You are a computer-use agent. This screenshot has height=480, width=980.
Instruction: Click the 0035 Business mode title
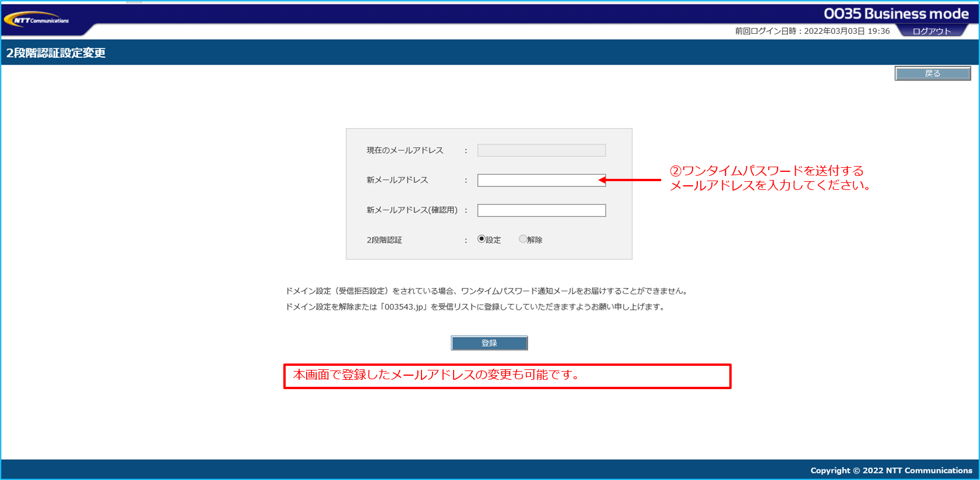(895, 14)
